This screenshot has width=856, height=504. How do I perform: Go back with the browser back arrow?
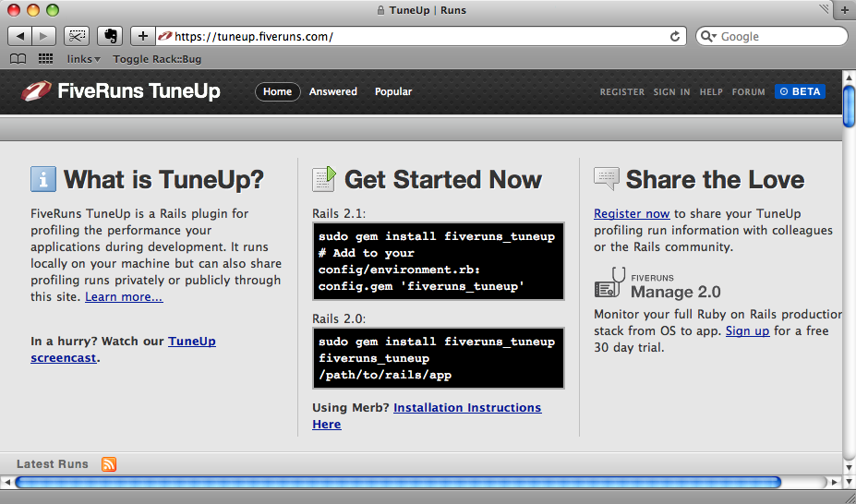click(19, 37)
